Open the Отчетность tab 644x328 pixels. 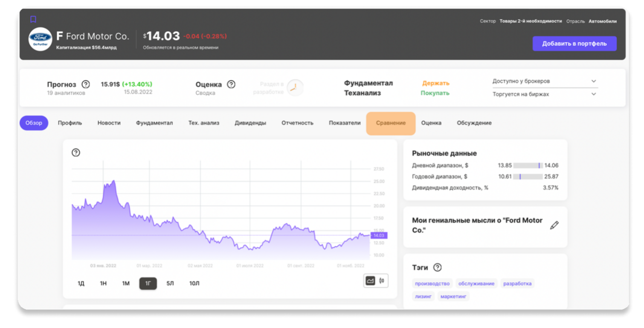(297, 123)
